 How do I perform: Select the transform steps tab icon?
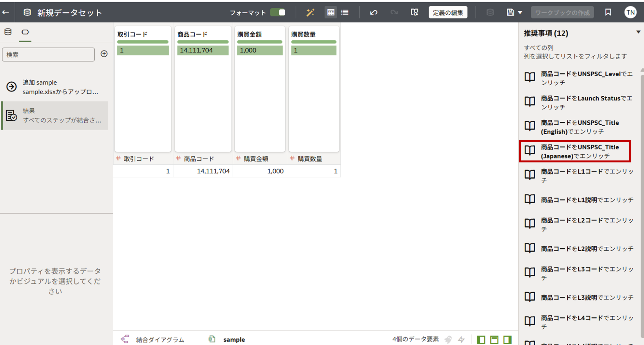[25, 32]
